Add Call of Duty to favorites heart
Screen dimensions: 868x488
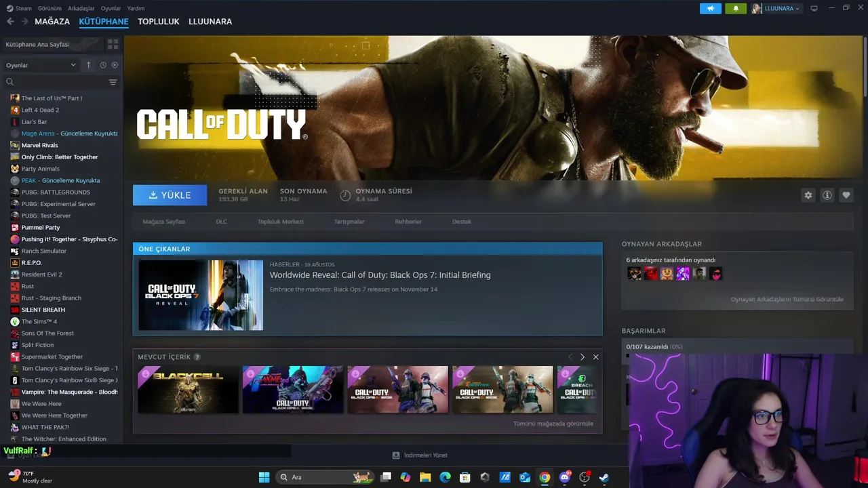pos(846,195)
